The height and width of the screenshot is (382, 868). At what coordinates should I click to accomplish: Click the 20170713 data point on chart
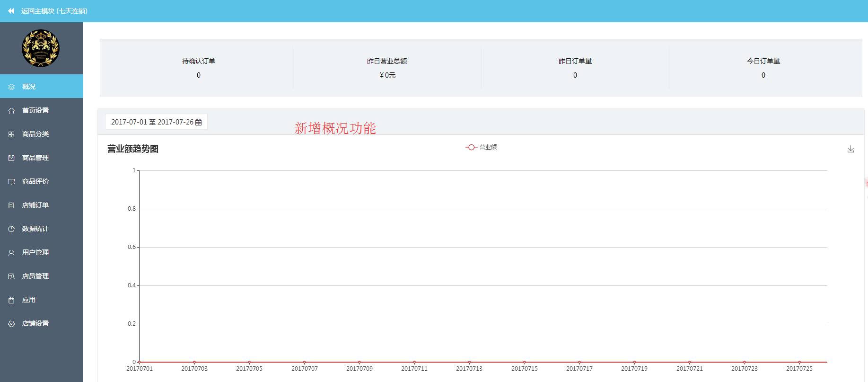pos(469,362)
